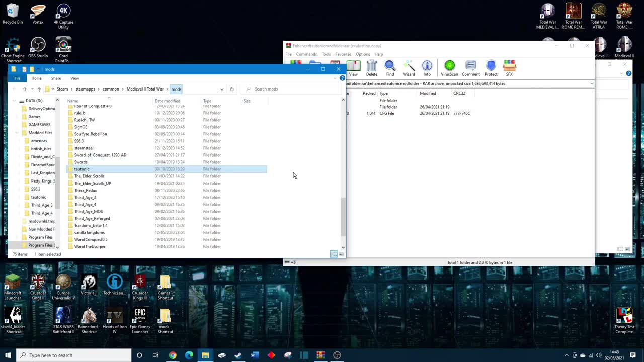Open recent locations dropdown arrow

pyautogui.click(x=32, y=89)
